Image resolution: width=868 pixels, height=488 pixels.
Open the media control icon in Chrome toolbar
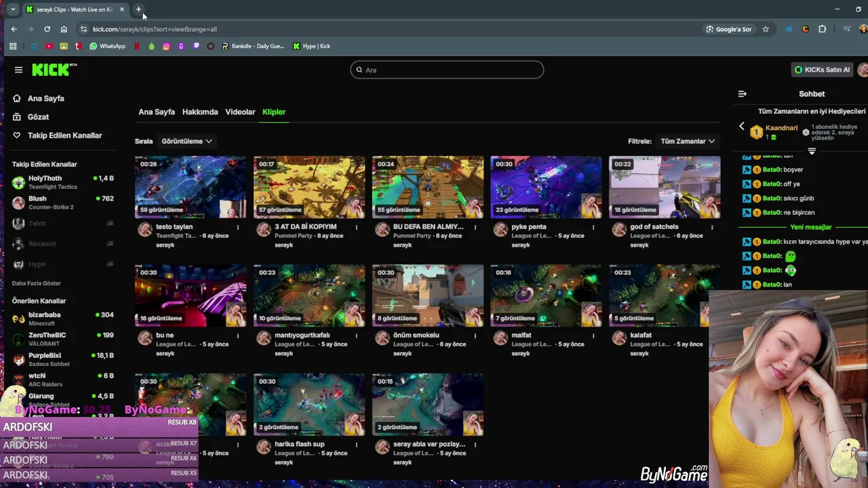coord(847,29)
